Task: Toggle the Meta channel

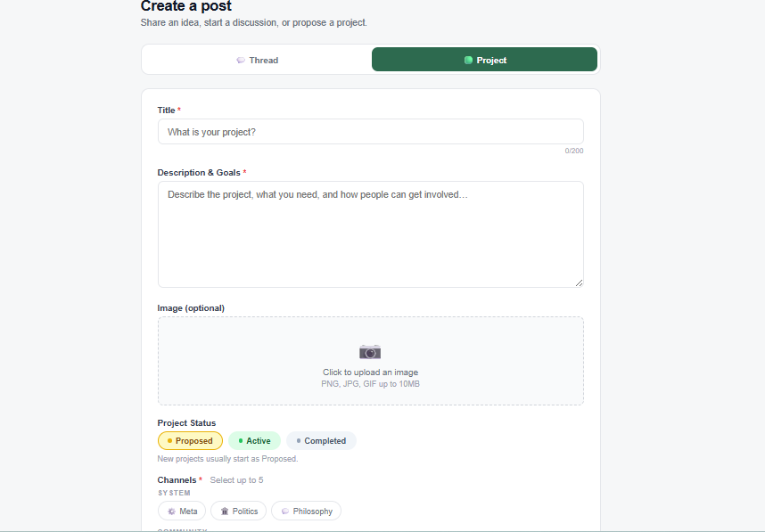Action: click(182, 512)
